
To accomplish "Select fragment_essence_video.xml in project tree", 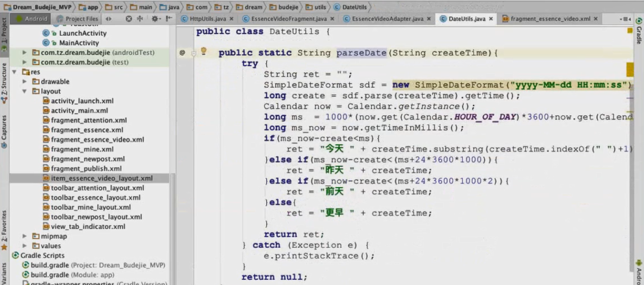I will (93, 139).
